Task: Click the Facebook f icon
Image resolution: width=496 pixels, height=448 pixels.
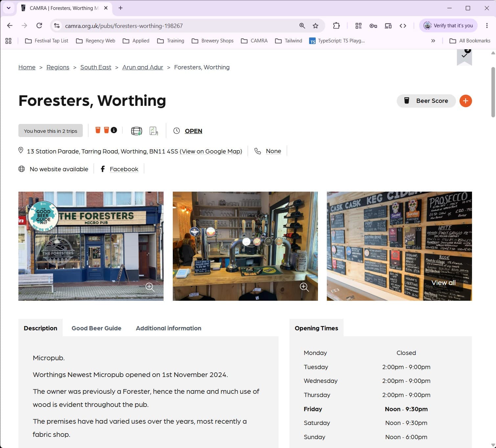Action: (102, 169)
